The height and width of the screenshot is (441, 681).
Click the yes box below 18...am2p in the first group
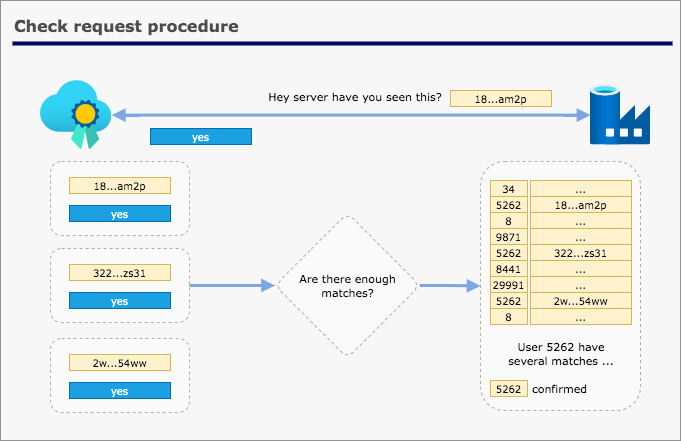coord(120,213)
